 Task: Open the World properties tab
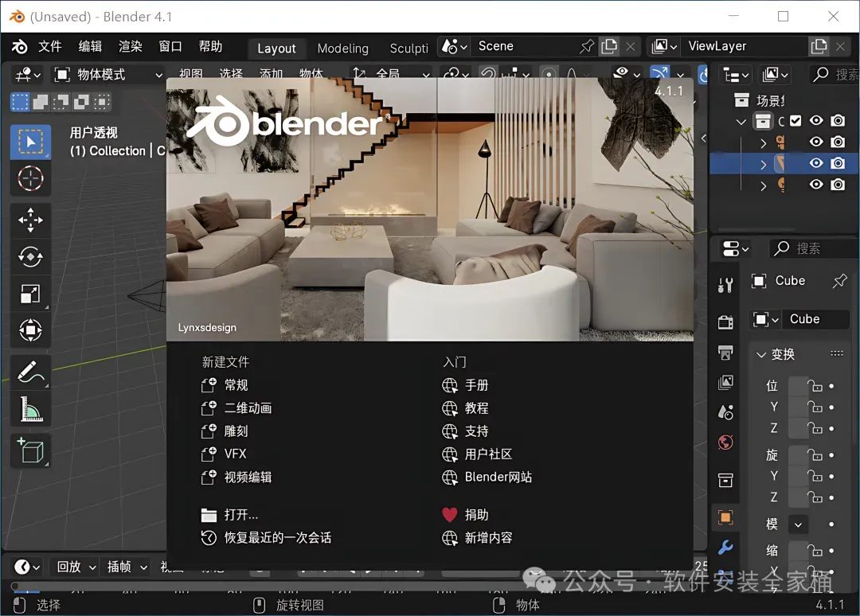725,443
